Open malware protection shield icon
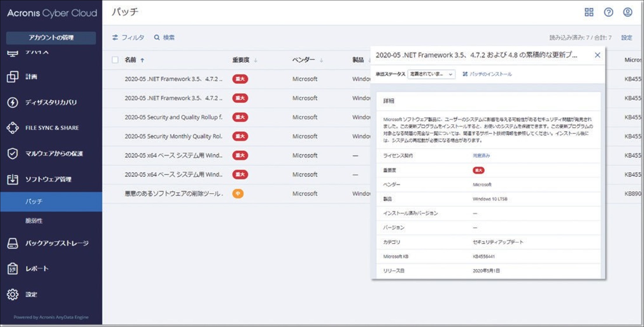The image size is (644, 327). [13, 153]
